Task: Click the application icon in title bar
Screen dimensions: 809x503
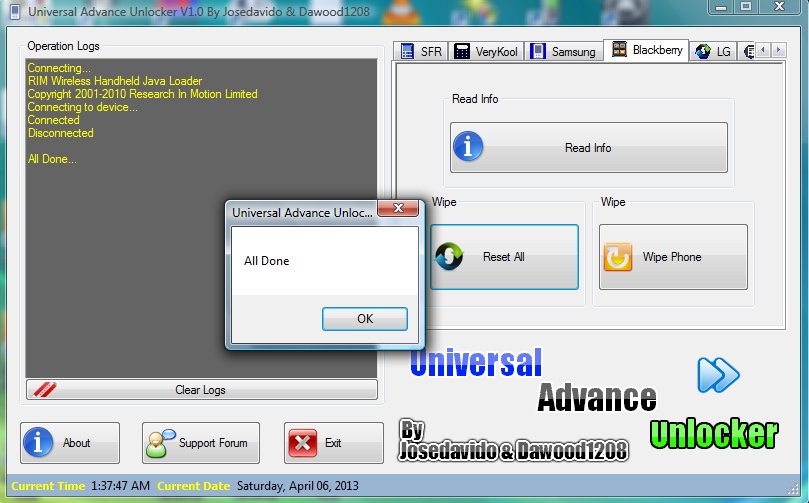Action: [15, 11]
